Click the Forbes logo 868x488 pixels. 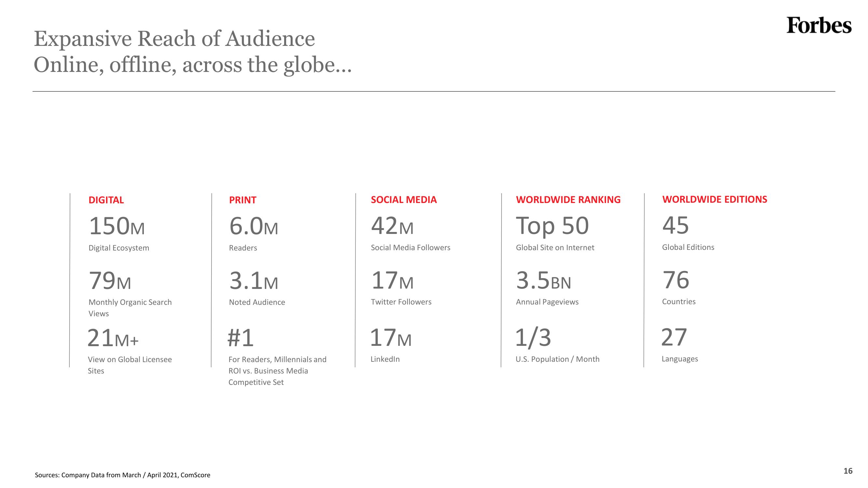tap(819, 25)
